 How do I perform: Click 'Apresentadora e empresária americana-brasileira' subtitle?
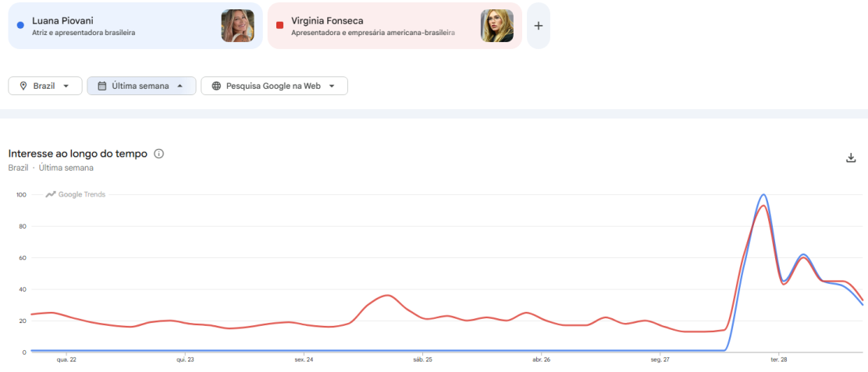click(x=373, y=33)
